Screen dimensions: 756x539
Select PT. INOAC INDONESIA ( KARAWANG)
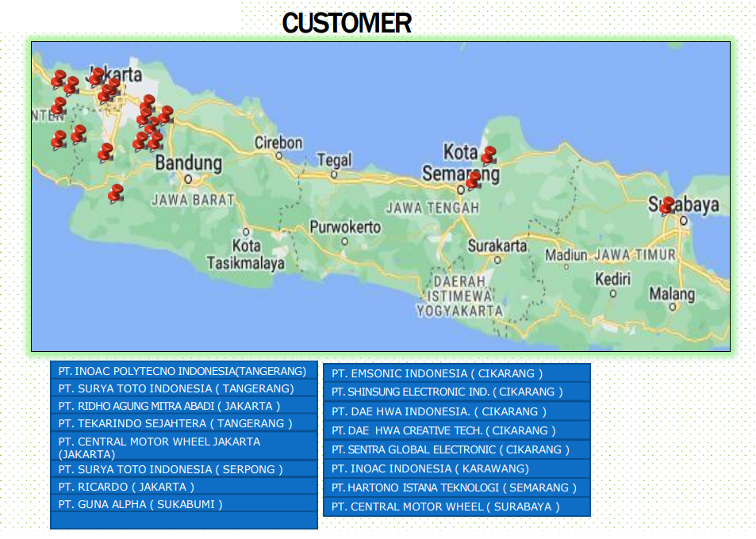(457, 468)
